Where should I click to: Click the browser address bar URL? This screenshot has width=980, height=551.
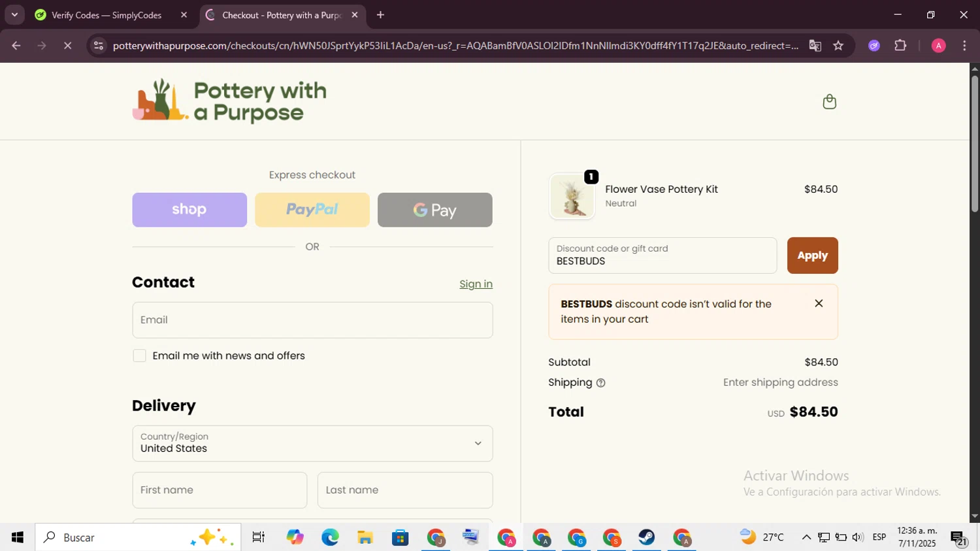(x=455, y=46)
